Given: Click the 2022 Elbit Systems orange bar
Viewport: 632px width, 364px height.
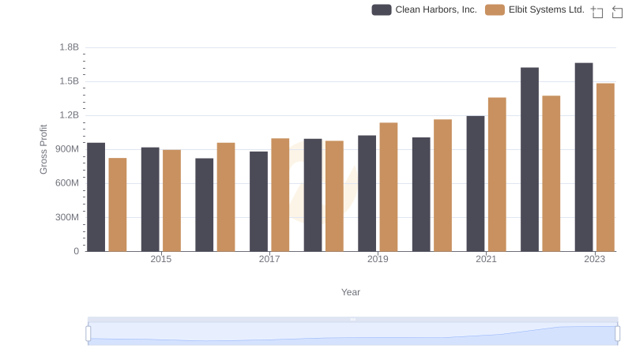Looking at the screenshot, I should click(x=551, y=174).
